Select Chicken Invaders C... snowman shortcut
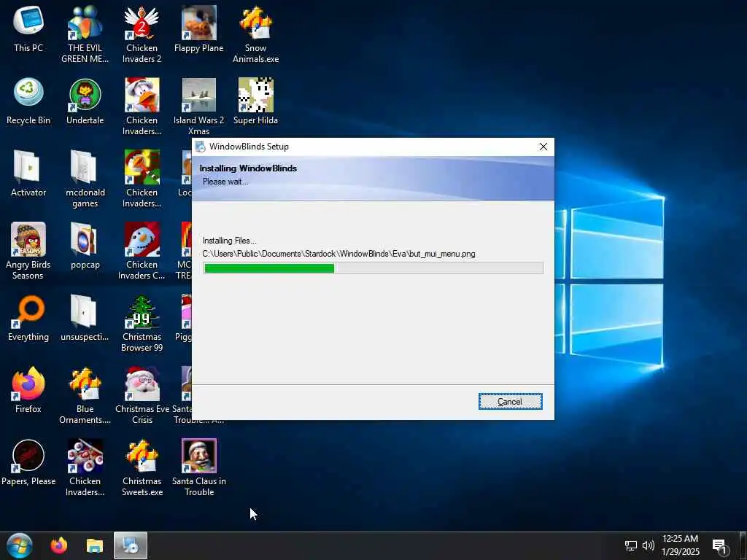747x560 pixels. pos(142,251)
